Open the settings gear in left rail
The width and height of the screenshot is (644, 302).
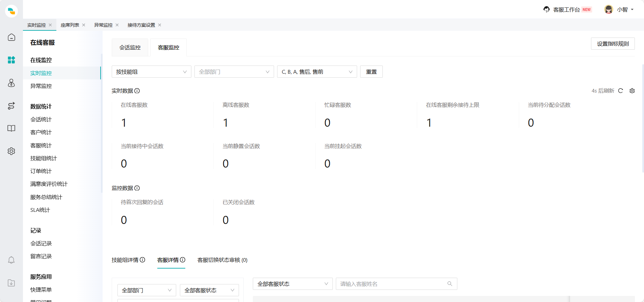pyautogui.click(x=11, y=151)
